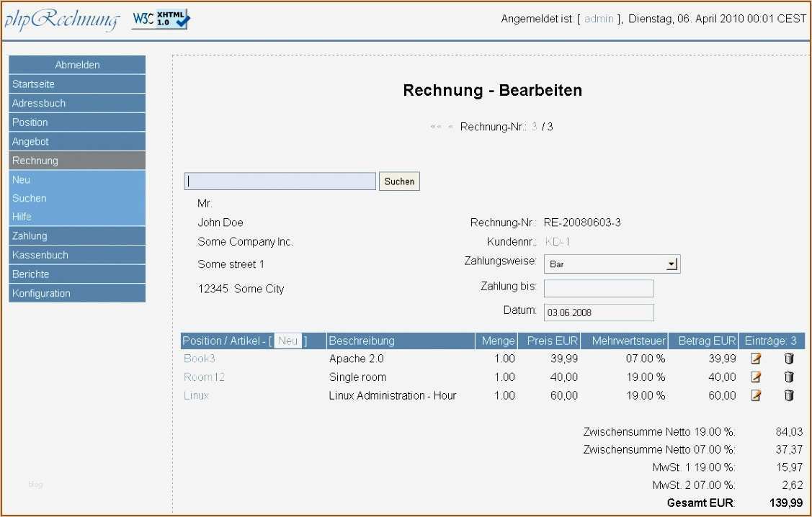This screenshot has height=517, width=812.
Task: Edit the Room12 position
Action: [755, 377]
